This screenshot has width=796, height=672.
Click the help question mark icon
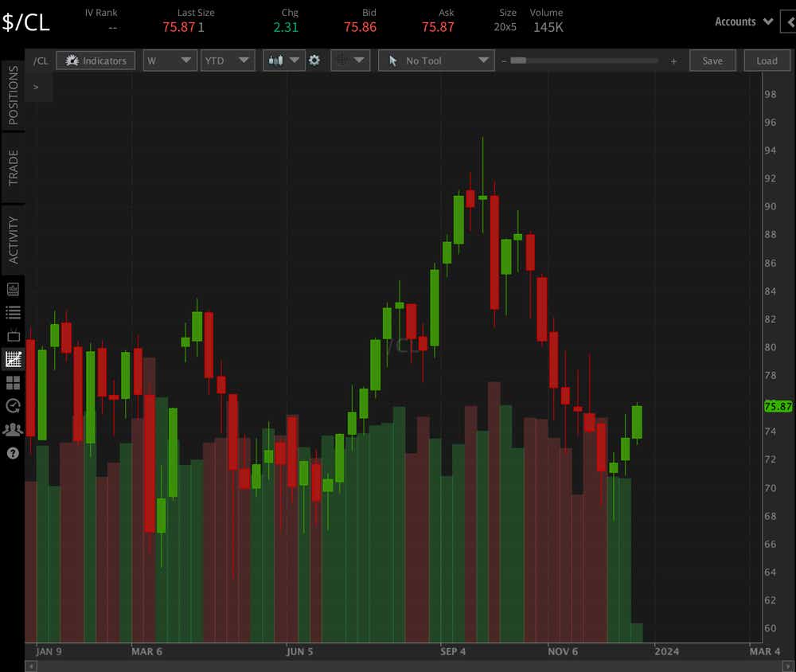13,454
